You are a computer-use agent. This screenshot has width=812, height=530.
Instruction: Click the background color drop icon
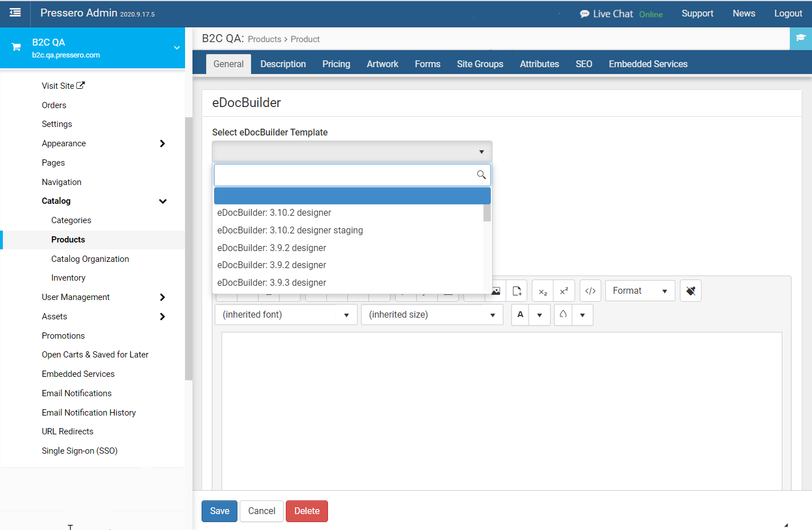[563, 315]
